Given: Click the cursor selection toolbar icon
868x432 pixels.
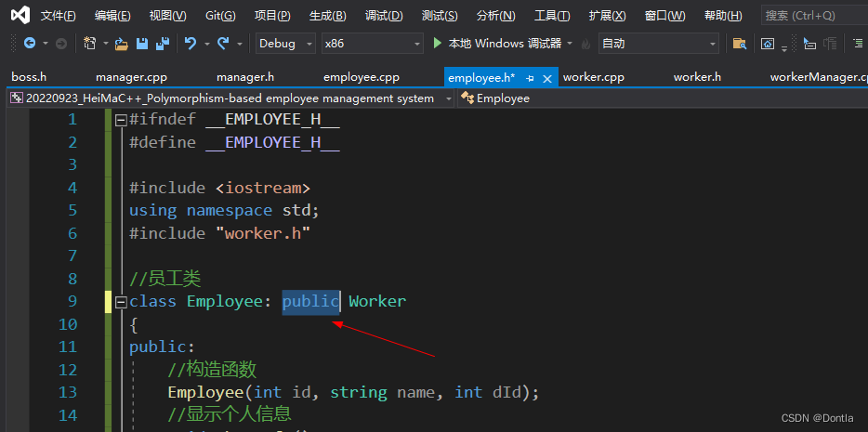Looking at the screenshot, I should click(x=809, y=43).
